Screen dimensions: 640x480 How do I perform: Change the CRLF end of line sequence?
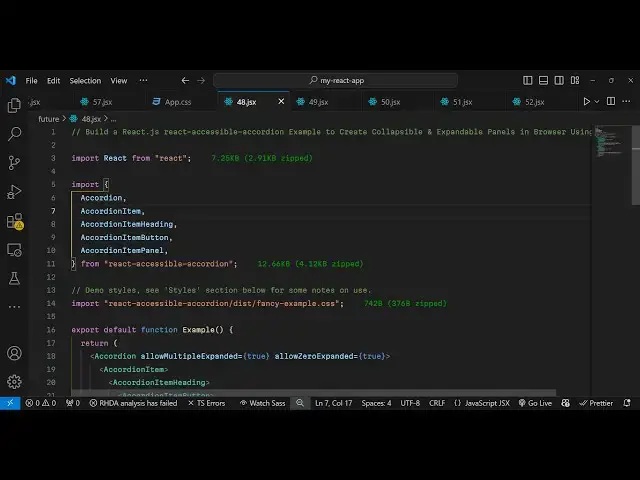click(437, 403)
